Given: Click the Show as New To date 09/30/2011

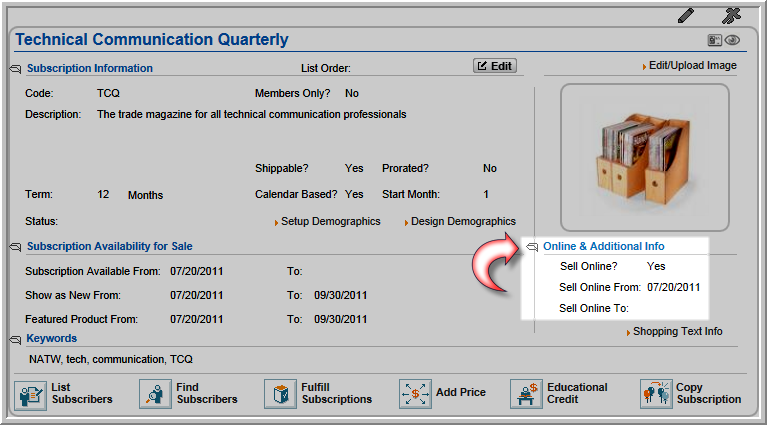Looking at the screenshot, I should 340,295.
